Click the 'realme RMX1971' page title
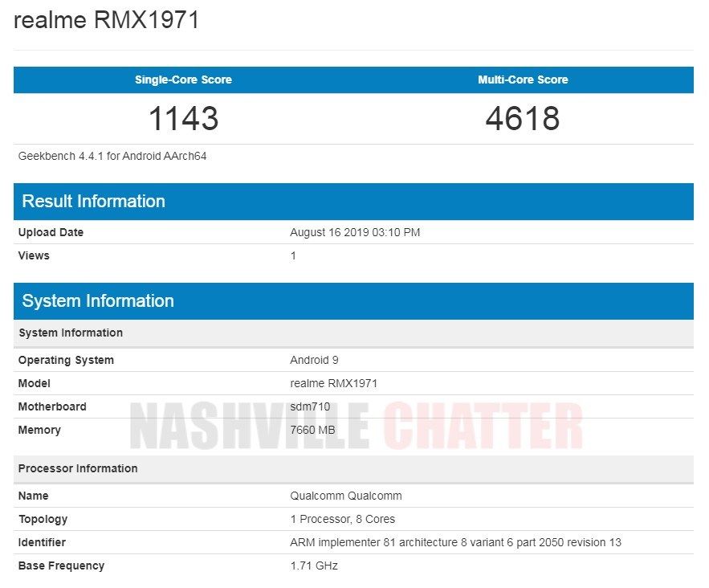 click(x=106, y=20)
